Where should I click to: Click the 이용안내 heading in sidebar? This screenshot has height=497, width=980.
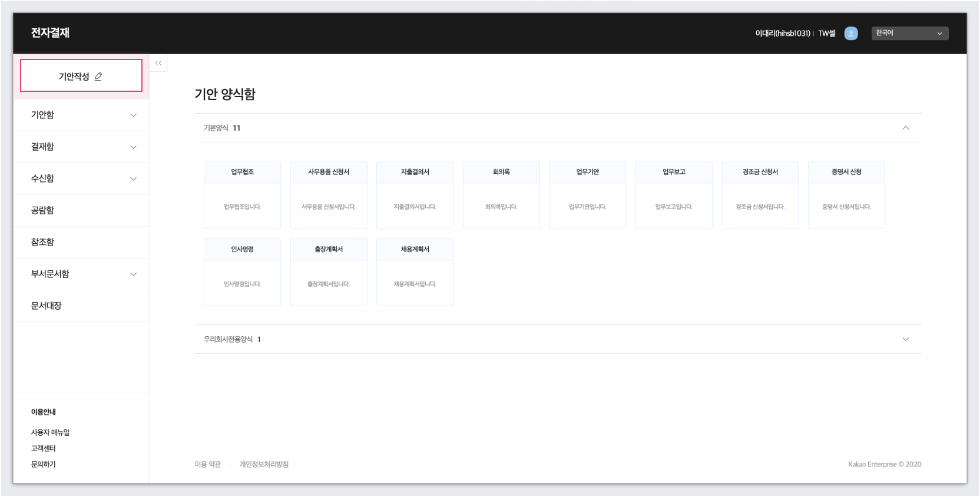43,412
